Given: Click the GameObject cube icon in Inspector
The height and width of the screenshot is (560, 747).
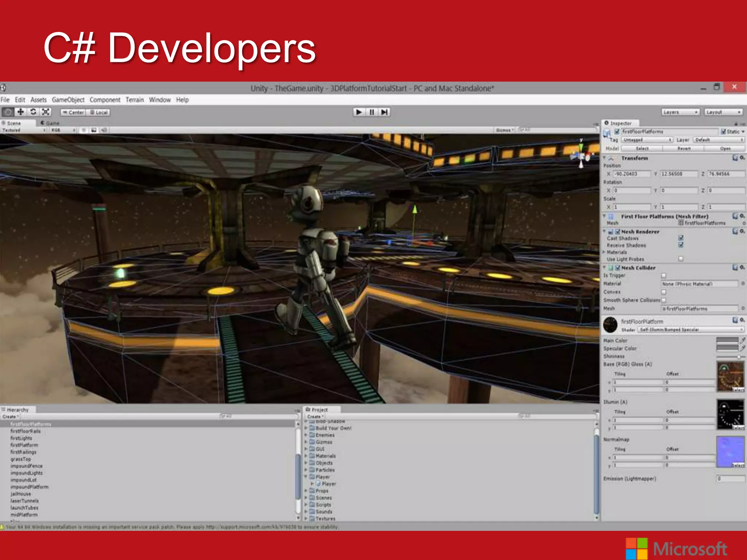Looking at the screenshot, I should coord(607,133).
